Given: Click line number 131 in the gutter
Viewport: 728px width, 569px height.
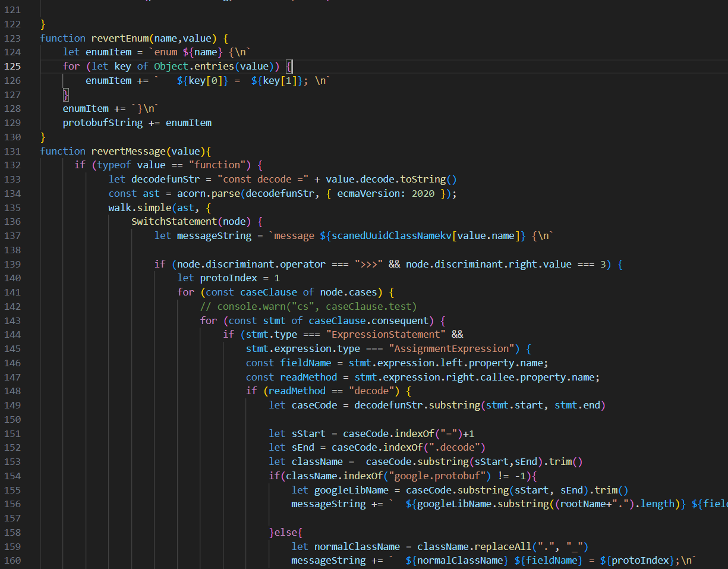Looking at the screenshot, I should [12, 151].
